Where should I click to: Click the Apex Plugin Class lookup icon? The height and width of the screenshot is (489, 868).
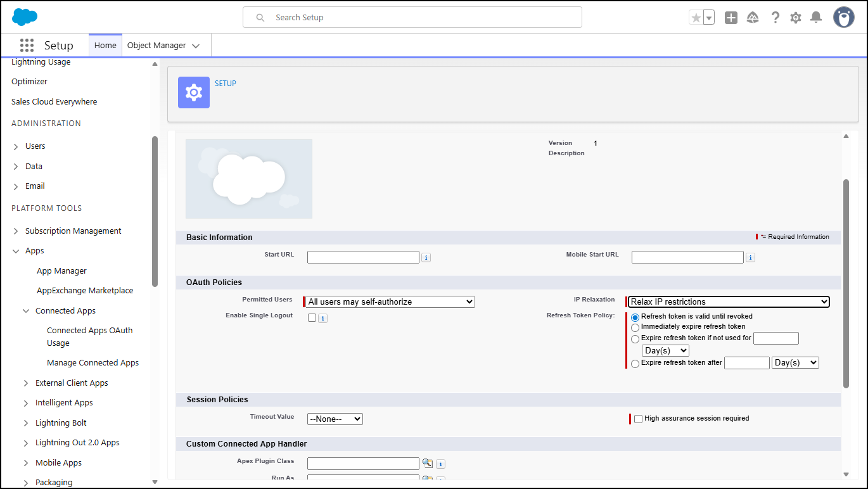point(427,463)
